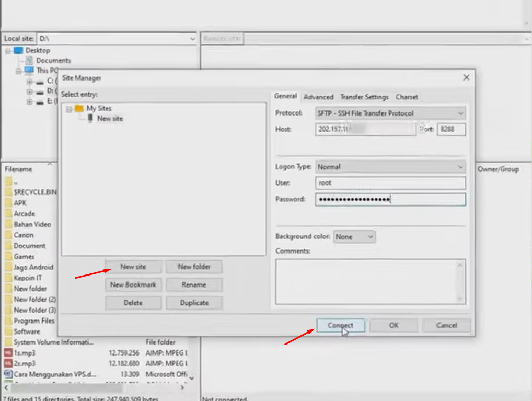Click the New folder button
This screenshot has width=532, height=401.
coord(194,267)
